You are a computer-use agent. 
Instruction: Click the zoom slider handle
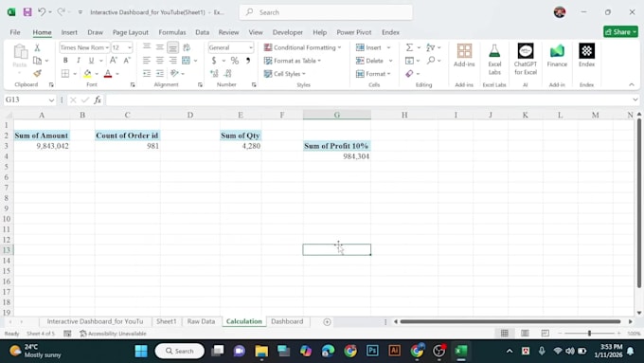pyautogui.click(x=589, y=334)
